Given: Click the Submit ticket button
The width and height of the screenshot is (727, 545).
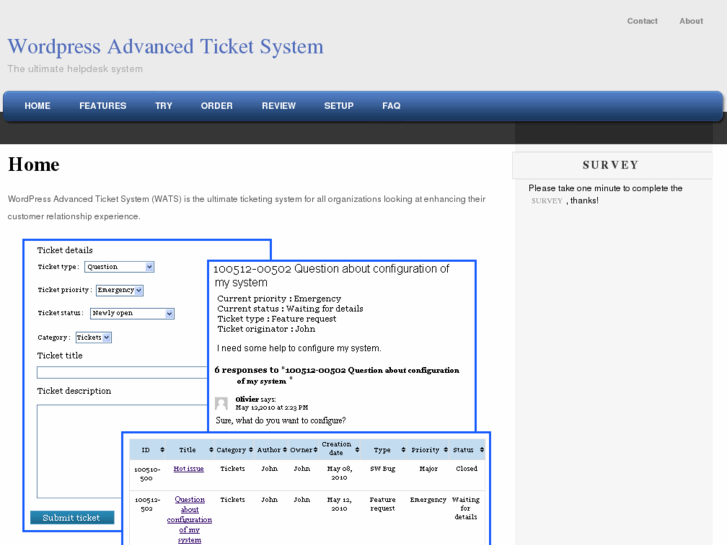Looking at the screenshot, I should click(x=72, y=518).
